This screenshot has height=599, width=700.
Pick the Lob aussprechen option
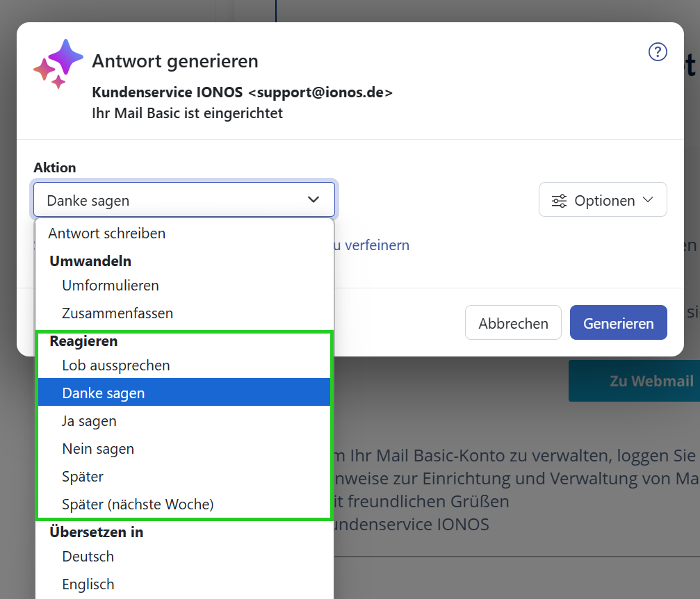coord(184,366)
